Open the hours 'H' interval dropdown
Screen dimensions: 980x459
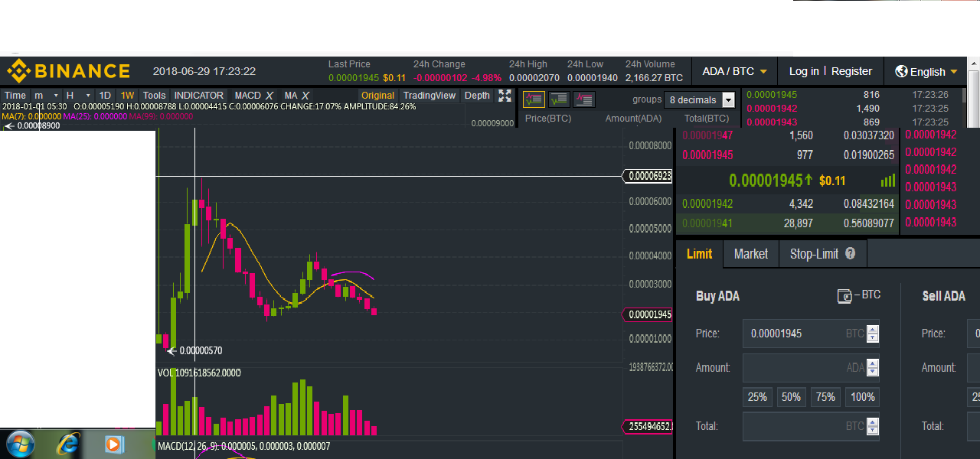tap(77, 96)
